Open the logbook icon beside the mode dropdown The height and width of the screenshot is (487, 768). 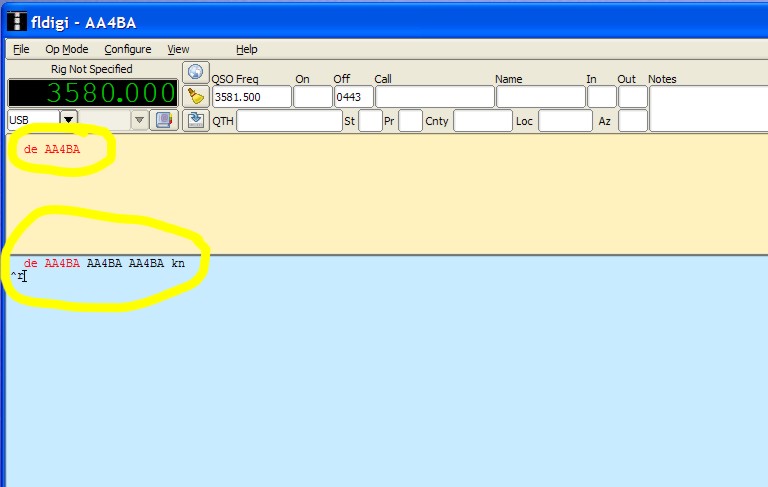164,120
